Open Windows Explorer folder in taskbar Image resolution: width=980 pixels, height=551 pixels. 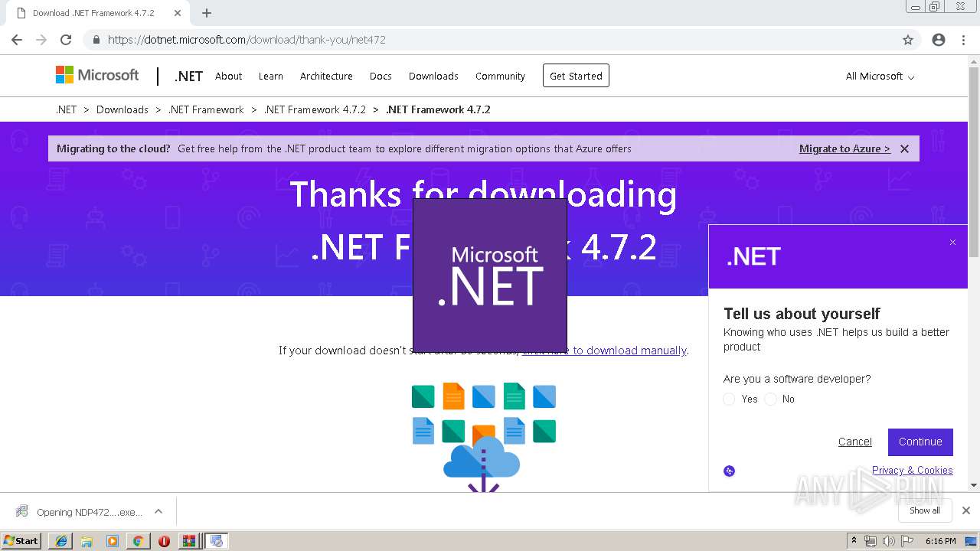pos(87,541)
